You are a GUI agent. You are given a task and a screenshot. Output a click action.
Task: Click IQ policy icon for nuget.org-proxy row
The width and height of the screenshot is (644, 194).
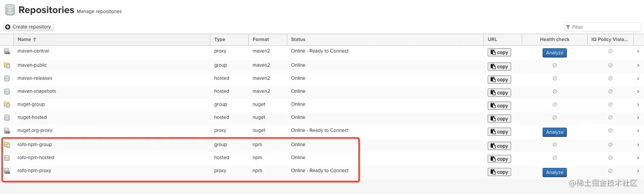[x=610, y=131]
